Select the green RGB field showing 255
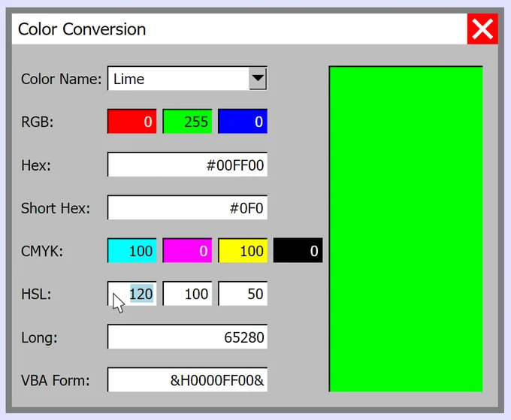The width and height of the screenshot is (511, 420). 187,122
